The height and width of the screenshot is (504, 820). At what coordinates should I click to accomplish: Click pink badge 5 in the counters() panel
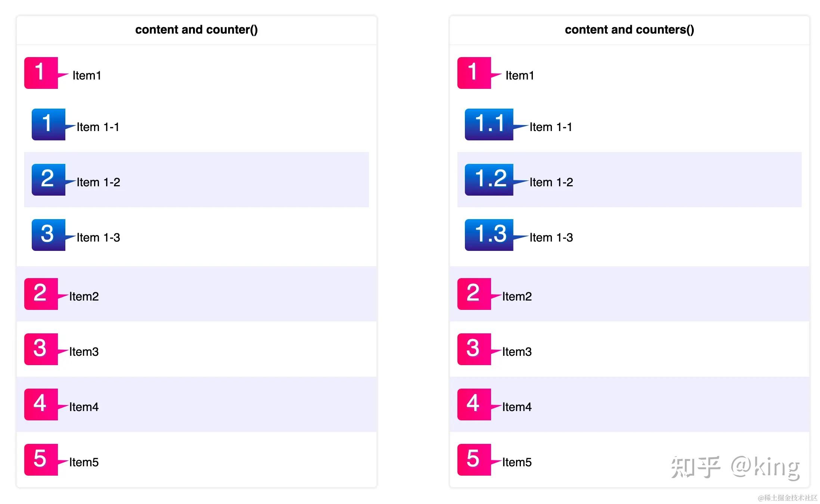[x=474, y=460]
